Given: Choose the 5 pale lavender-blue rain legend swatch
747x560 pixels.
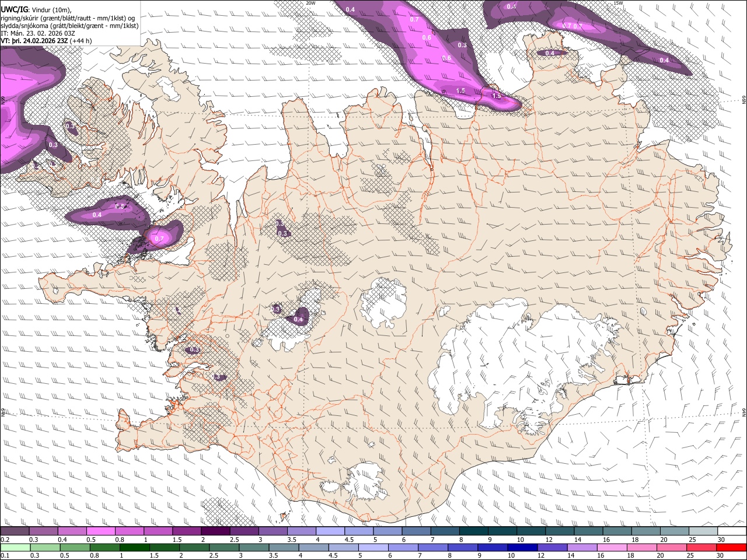Looking at the screenshot, I should tap(373, 547).
